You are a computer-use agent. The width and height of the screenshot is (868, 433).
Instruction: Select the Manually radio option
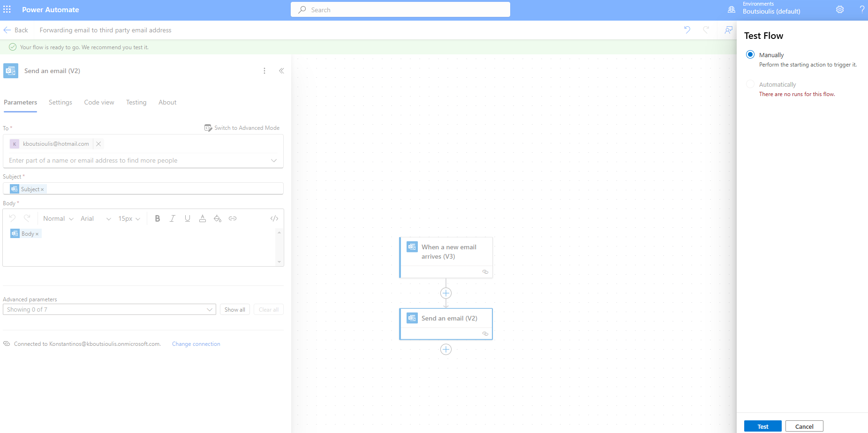[x=750, y=54]
